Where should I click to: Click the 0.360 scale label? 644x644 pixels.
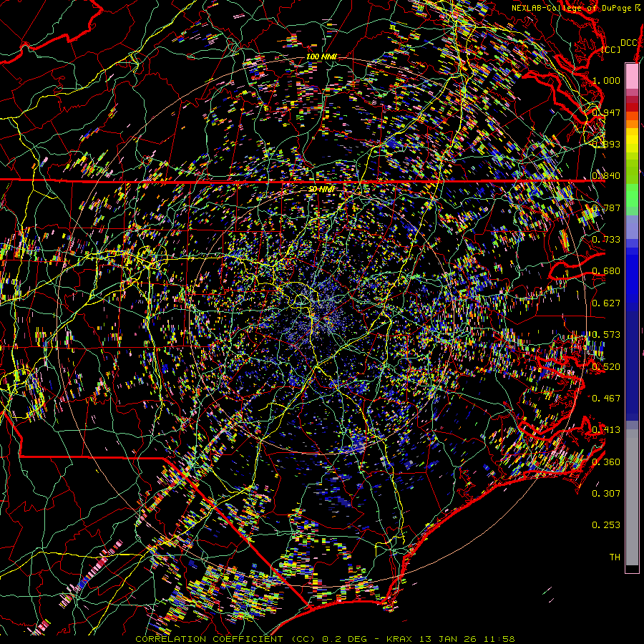[606, 462]
